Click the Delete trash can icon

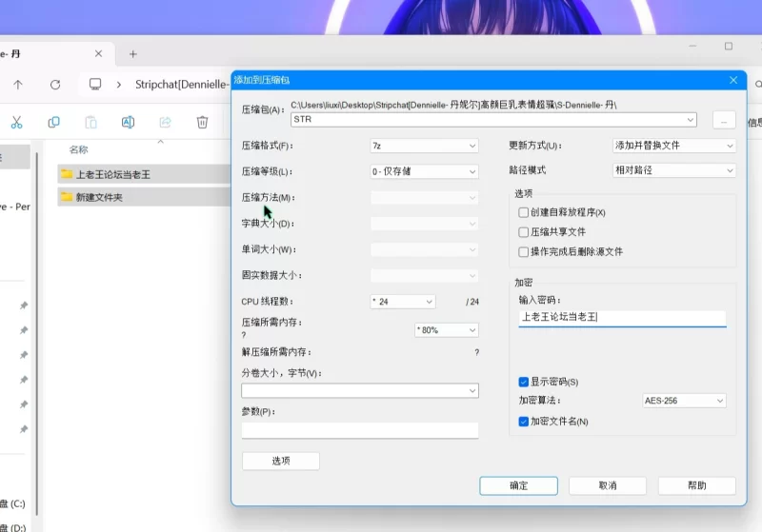202,122
